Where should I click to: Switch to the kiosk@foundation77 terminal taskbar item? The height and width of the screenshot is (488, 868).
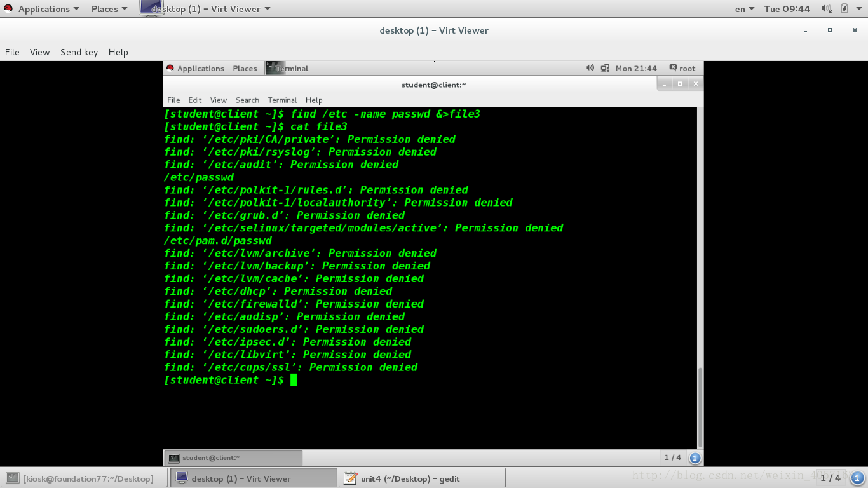coord(85,478)
